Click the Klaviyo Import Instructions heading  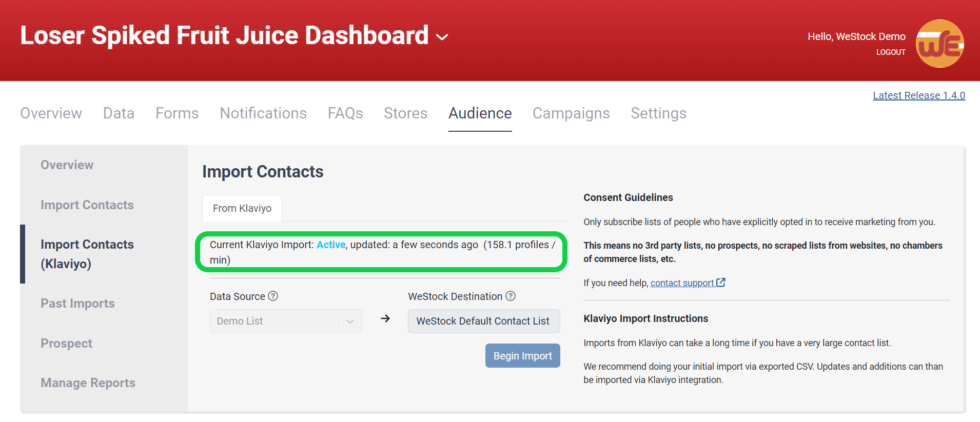click(x=645, y=318)
